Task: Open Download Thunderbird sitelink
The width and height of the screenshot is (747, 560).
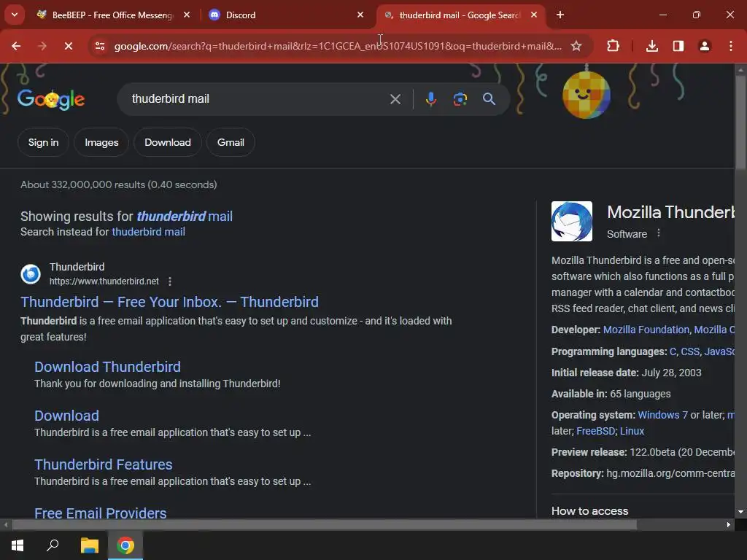Action: tap(108, 367)
